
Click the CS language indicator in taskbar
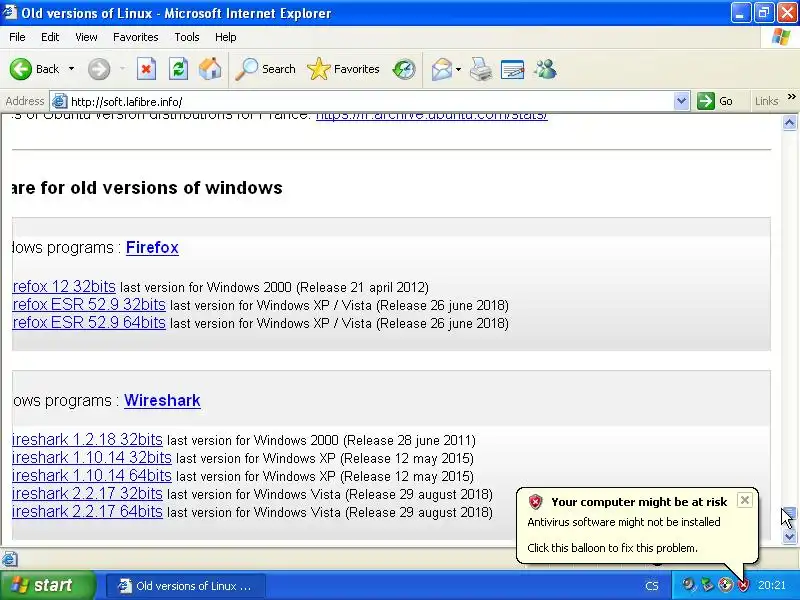click(652, 586)
